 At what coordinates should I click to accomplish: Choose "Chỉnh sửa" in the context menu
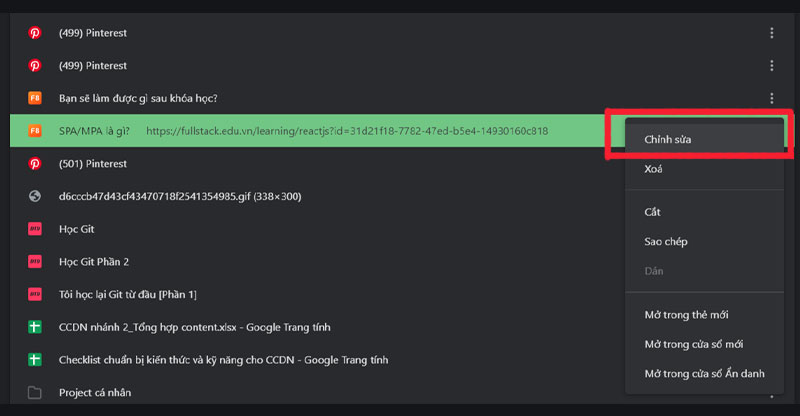pos(668,139)
